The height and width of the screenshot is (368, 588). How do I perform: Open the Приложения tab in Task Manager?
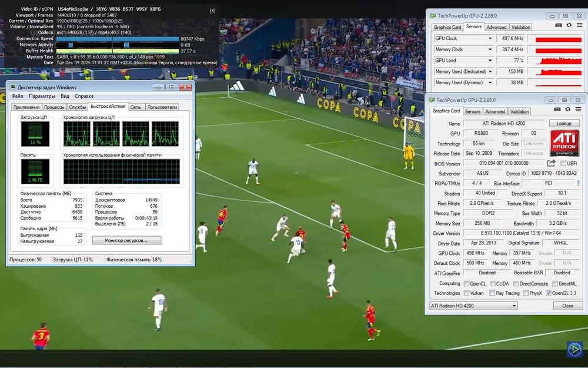(x=26, y=107)
